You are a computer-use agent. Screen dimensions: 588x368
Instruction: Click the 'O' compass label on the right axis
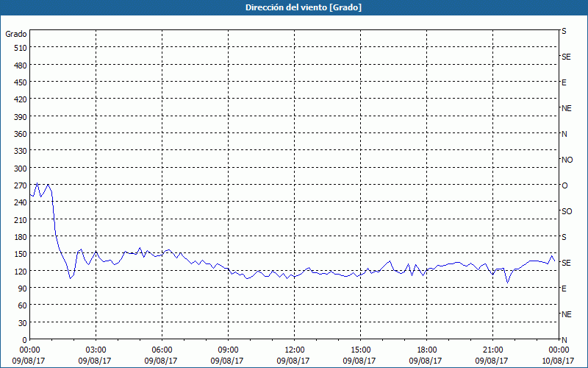(x=564, y=185)
